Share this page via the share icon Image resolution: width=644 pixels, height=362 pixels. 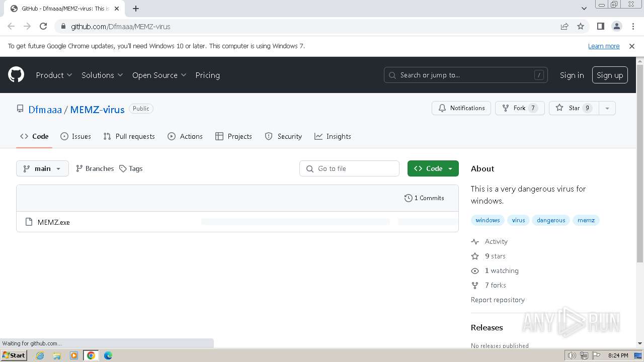coord(565,26)
